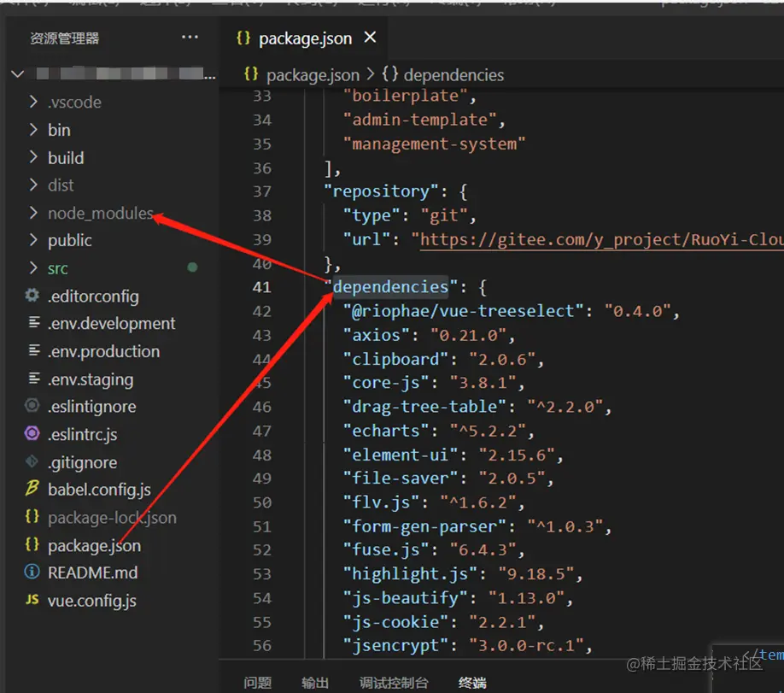
Task: Collapse the project root folder chevron
Action: pyautogui.click(x=17, y=74)
